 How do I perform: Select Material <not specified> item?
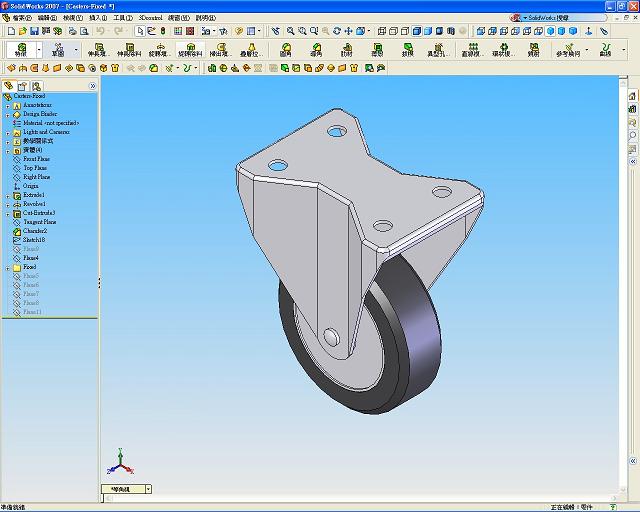[51, 123]
